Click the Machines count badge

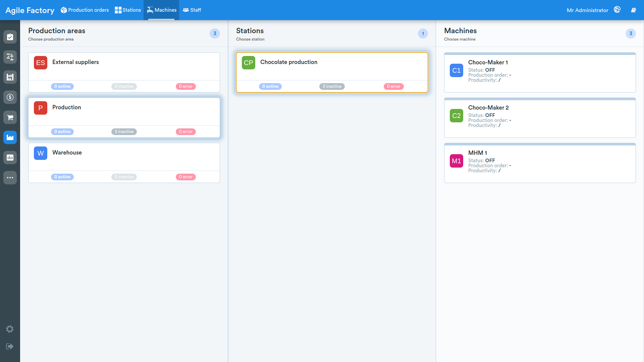(631, 34)
